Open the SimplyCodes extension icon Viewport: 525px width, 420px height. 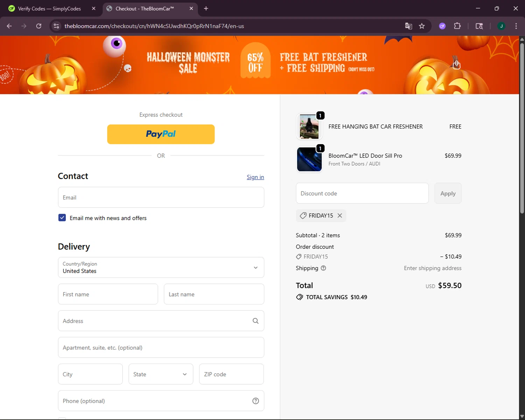442,26
